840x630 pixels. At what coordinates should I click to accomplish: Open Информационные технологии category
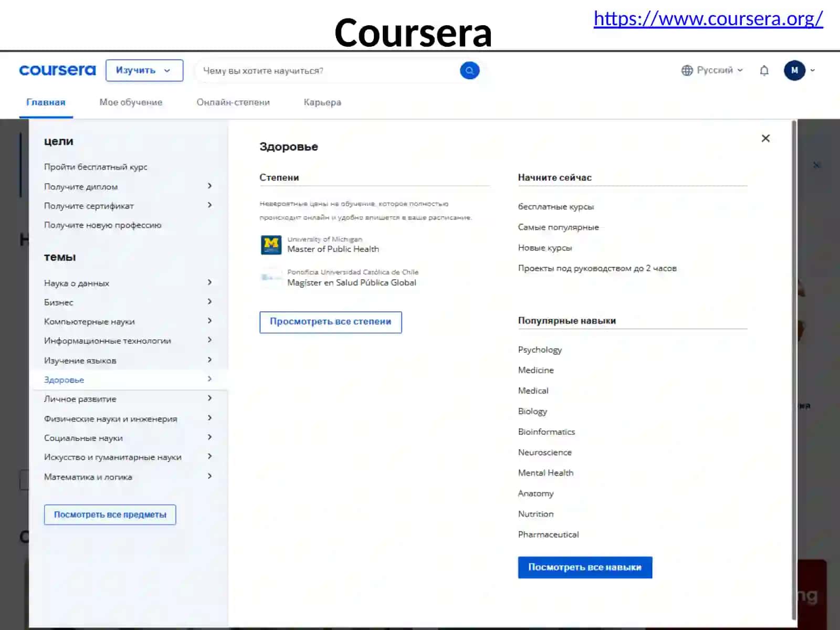pyautogui.click(x=129, y=341)
